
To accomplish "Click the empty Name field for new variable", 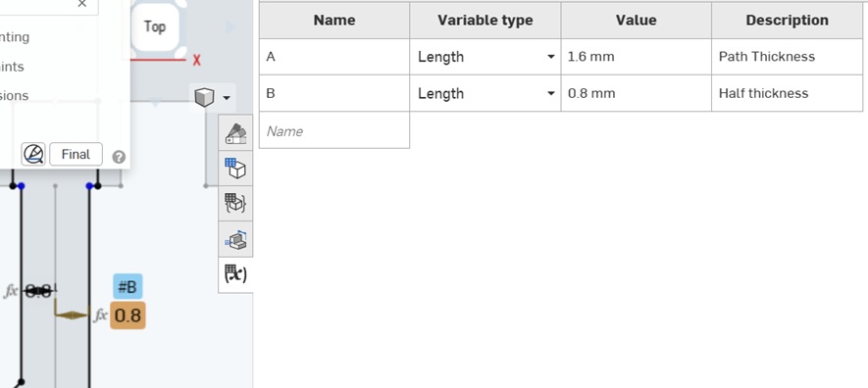I will tap(334, 130).
